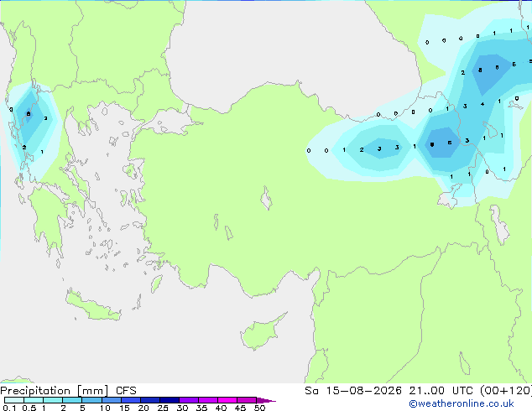Click the 30–35 mm purple legend swatch
Screen dimensions: 532x411
[x=189, y=400]
